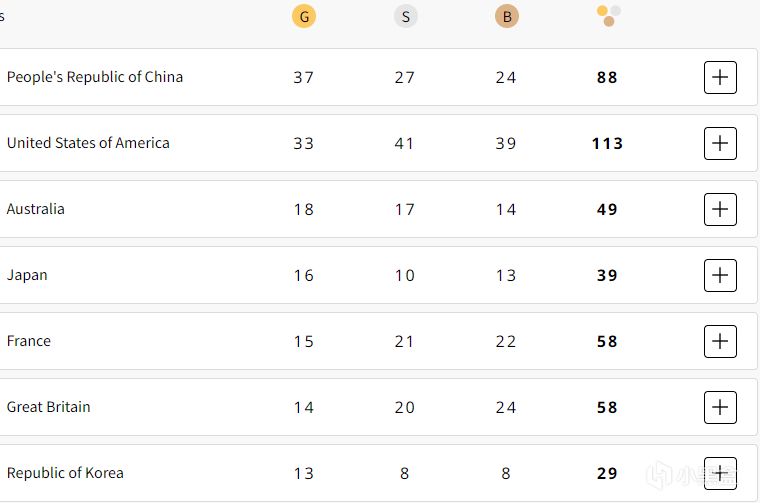Click the United States of America name

tap(88, 143)
